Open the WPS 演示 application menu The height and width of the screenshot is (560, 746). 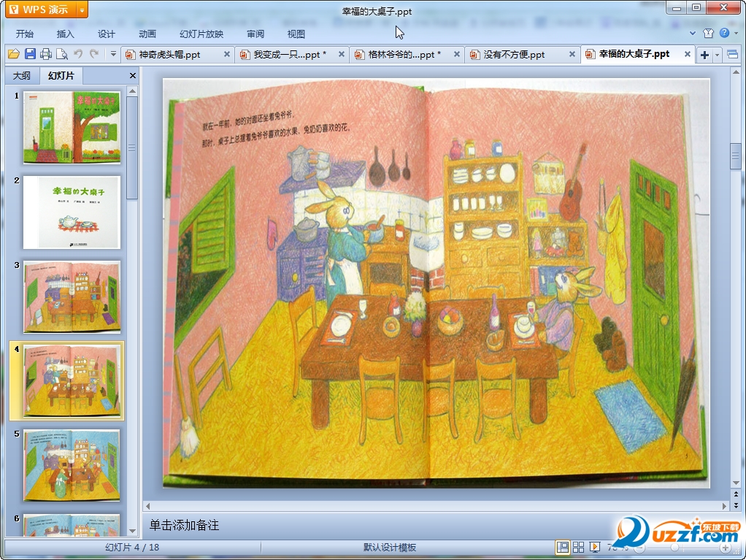pyautogui.click(x=41, y=9)
